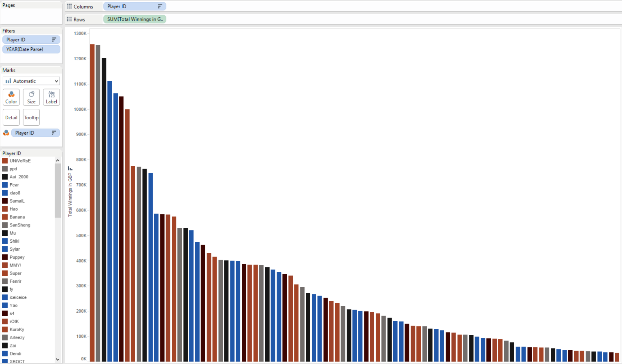
Task: Click the Columns shelf grid icon
Action: [69, 6]
